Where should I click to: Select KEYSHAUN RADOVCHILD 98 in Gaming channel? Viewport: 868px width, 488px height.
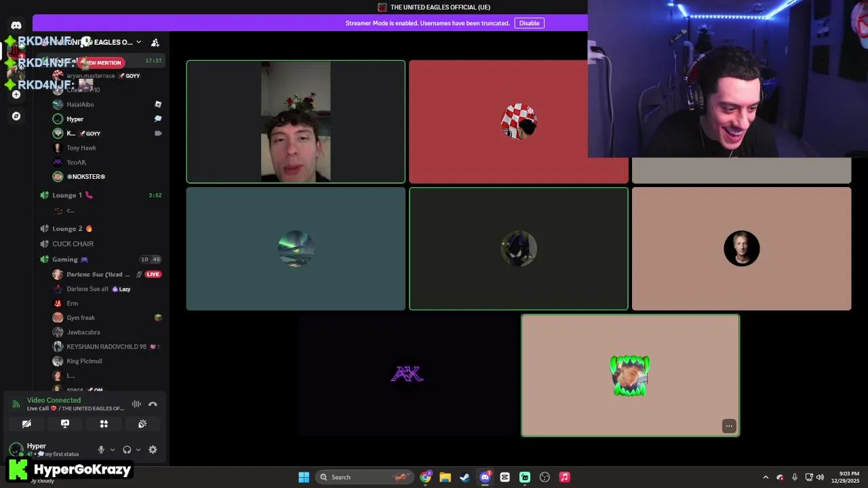pyautogui.click(x=106, y=346)
